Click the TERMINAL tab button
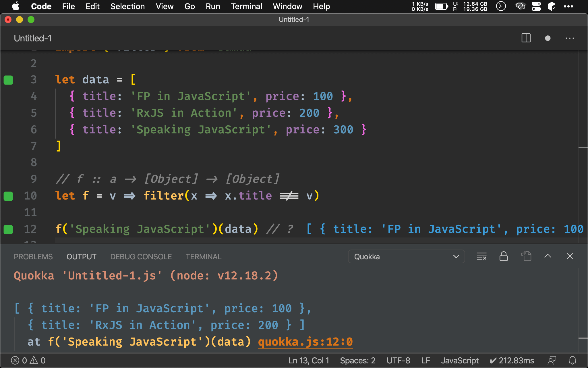The width and height of the screenshot is (588, 368). [x=203, y=256]
